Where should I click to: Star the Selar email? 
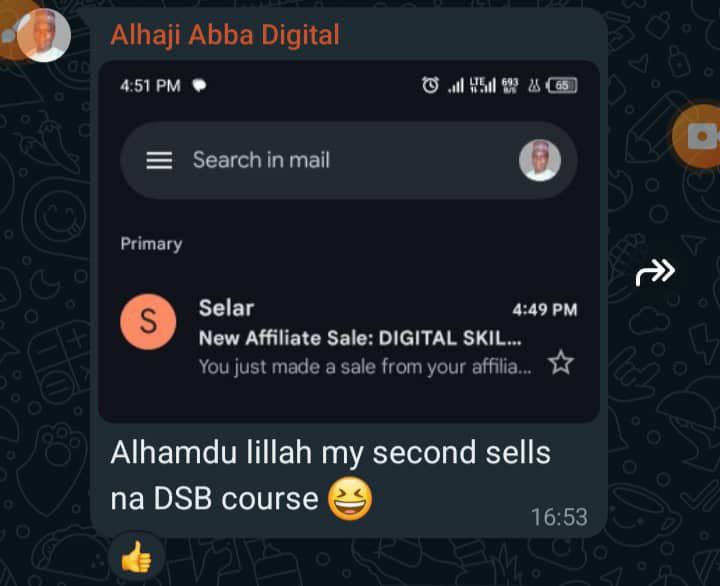point(561,362)
